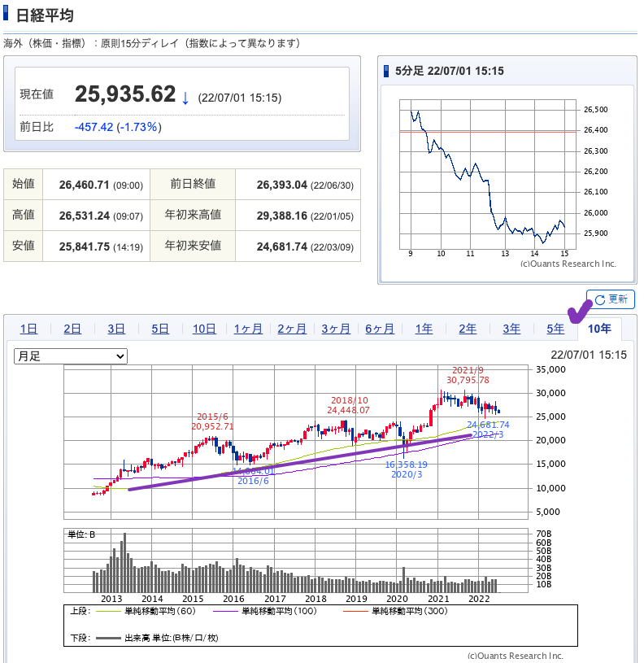This screenshot has width=644, height=663.
Task: Click the blue down arrow beside current price
Action: coord(185,98)
